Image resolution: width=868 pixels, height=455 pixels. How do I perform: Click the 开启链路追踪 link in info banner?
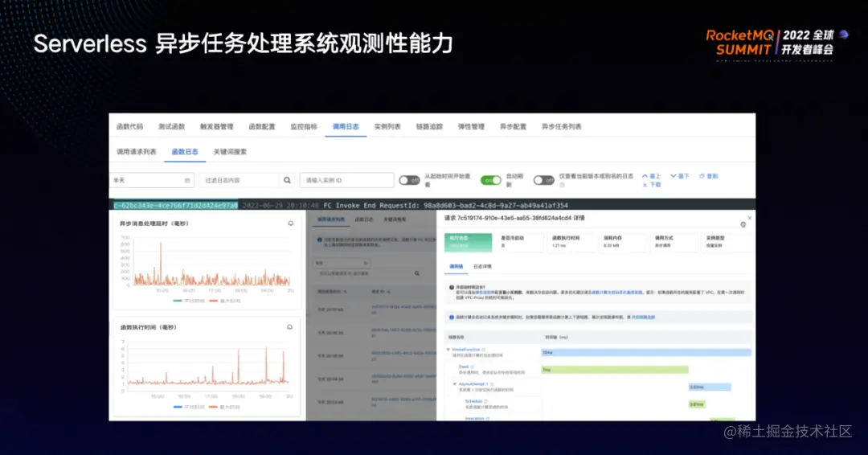pyautogui.click(x=644, y=318)
